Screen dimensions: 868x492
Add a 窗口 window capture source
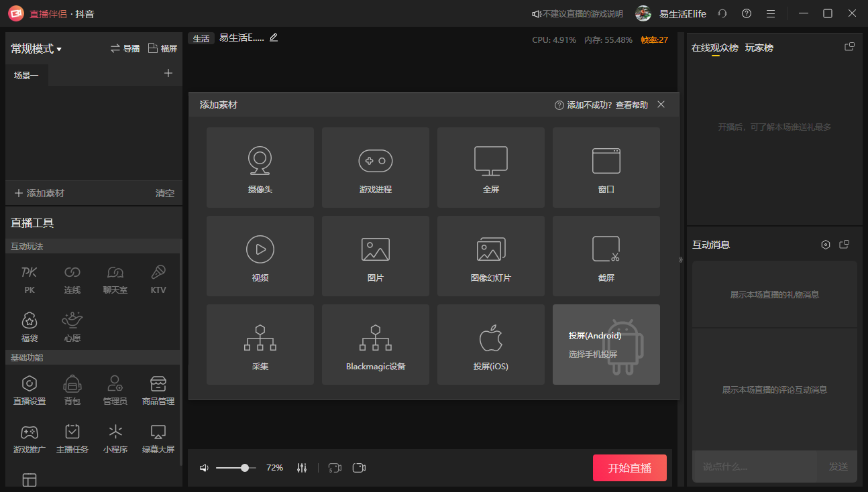(x=606, y=168)
